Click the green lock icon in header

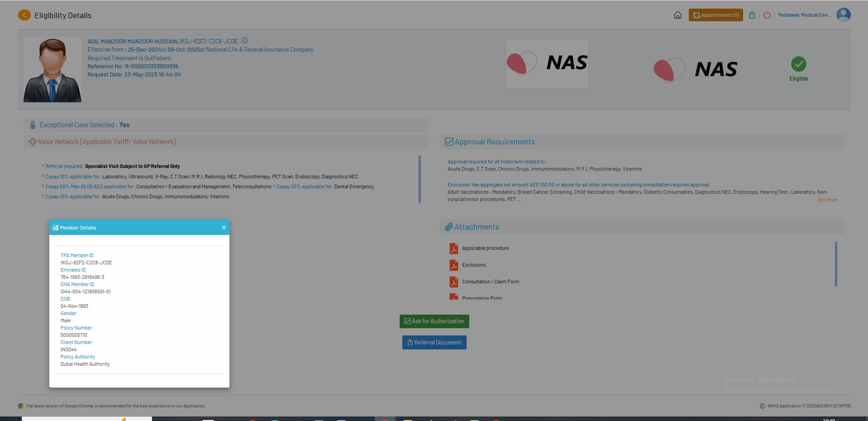[752, 15]
